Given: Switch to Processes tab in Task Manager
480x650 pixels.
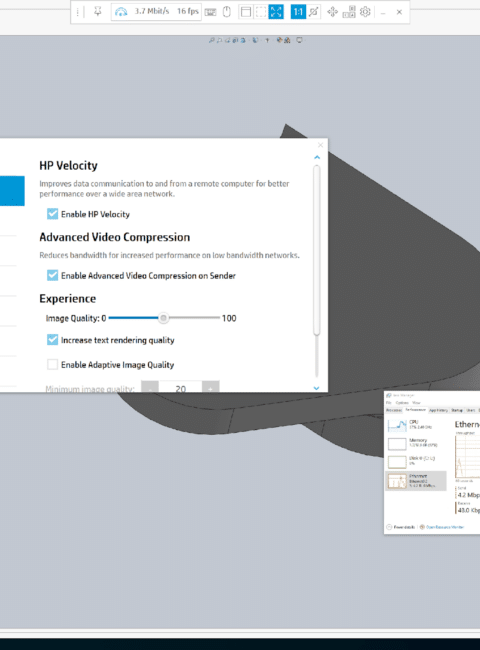Looking at the screenshot, I should click(394, 410).
